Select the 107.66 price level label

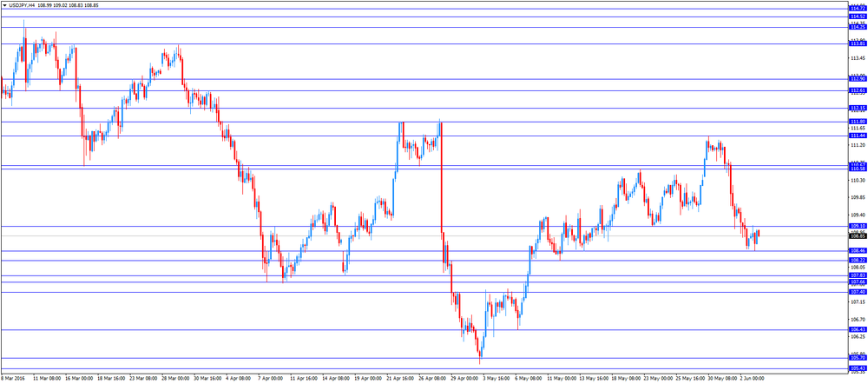[858, 282]
